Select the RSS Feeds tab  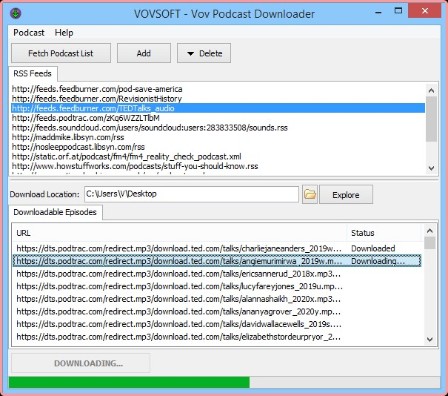(33, 73)
